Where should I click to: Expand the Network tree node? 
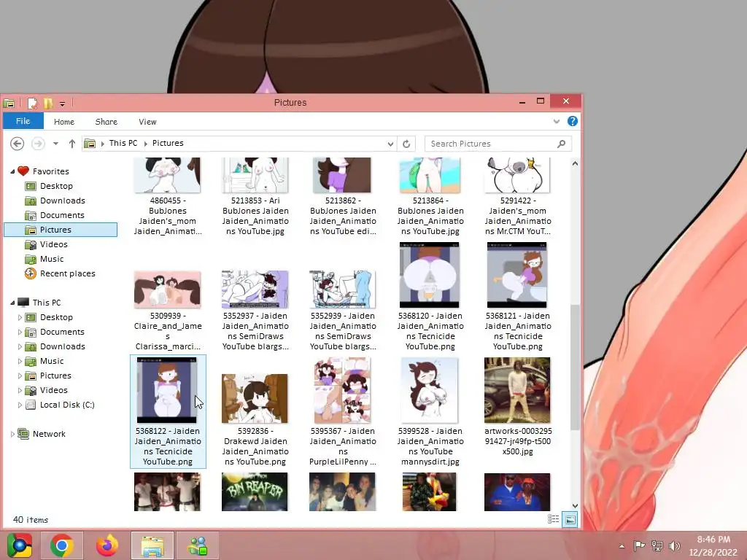(x=12, y=435)
